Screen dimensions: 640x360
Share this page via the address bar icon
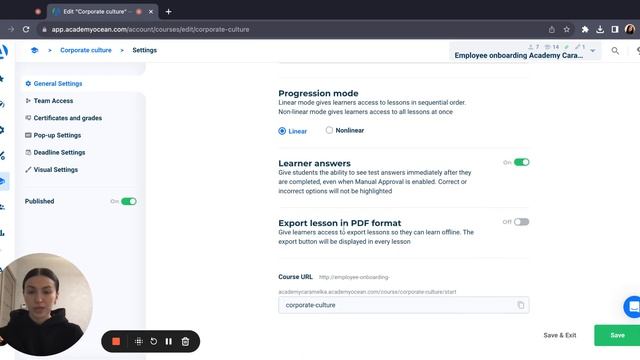coord(551,29)
